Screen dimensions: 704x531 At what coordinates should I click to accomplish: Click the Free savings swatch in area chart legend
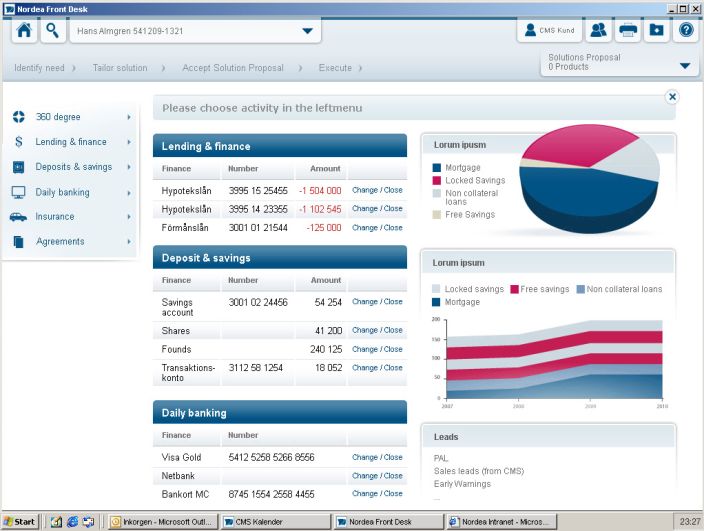click(x=515, y=289)
